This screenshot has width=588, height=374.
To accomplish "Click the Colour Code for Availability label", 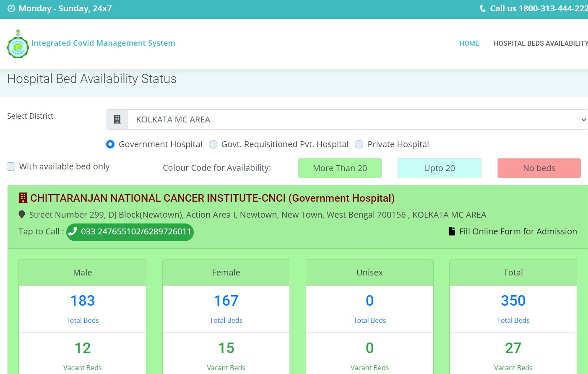I will (217, 168).
